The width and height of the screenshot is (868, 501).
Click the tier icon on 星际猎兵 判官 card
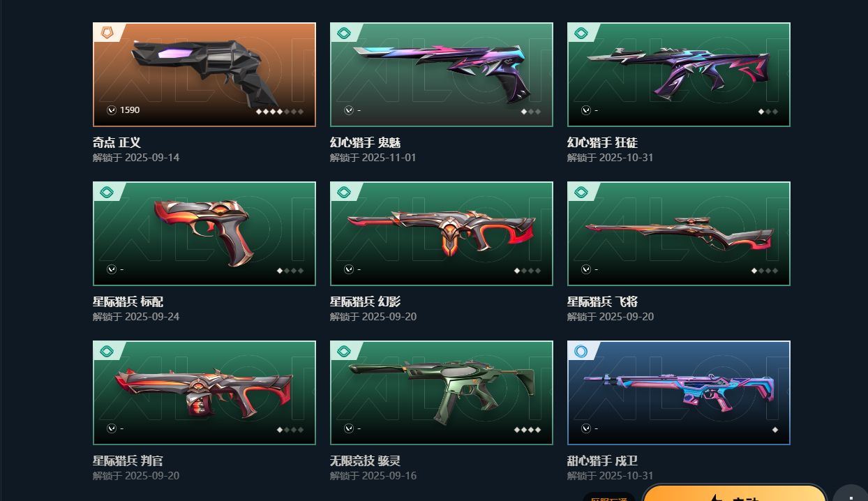pos(107,351)
